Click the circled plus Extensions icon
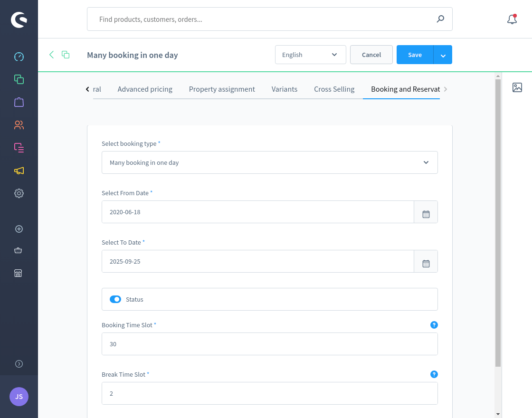 19,229
